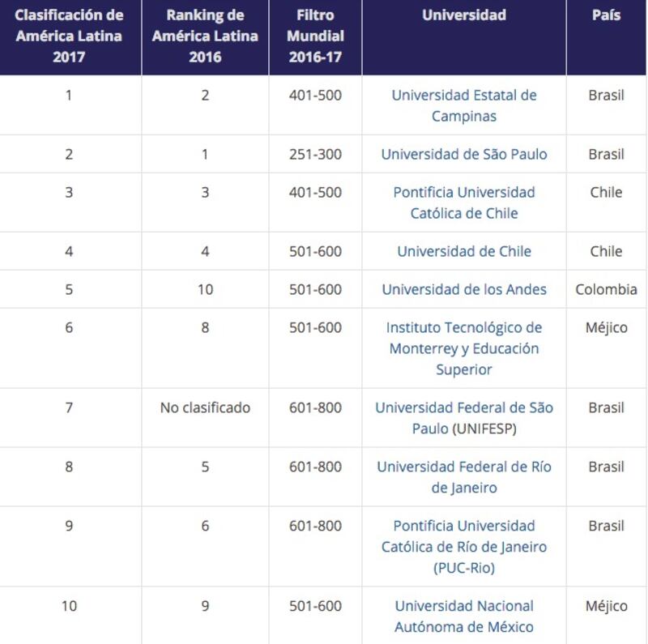Select the Filtro Mundial 2016-17 column header
The width and height of the screenshot is (648, 644).
(315, 36)
